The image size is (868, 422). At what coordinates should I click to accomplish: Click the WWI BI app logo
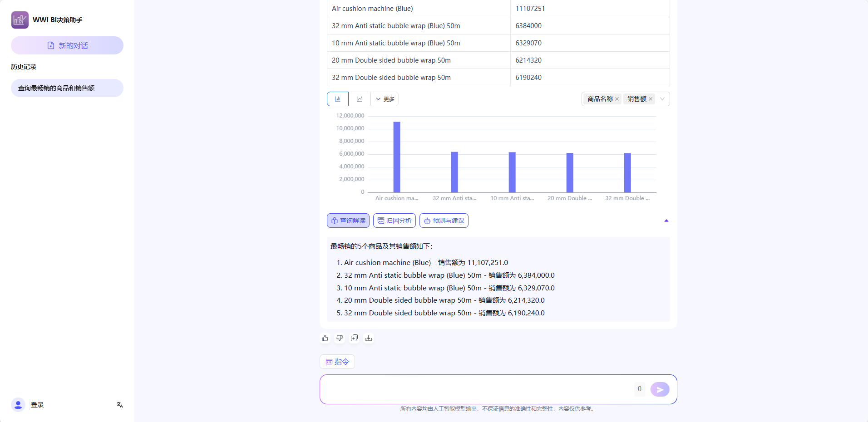tap(20, 20)
